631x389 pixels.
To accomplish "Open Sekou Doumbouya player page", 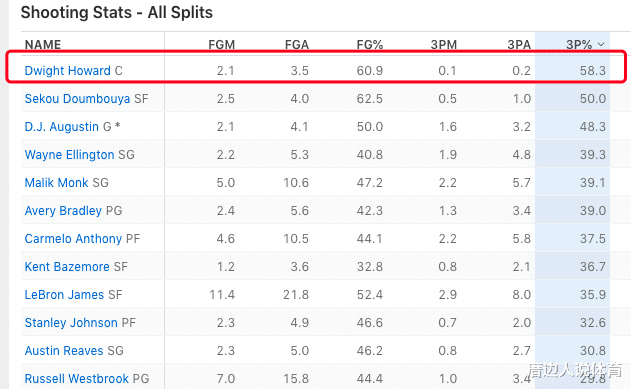I will coord(77,99).
